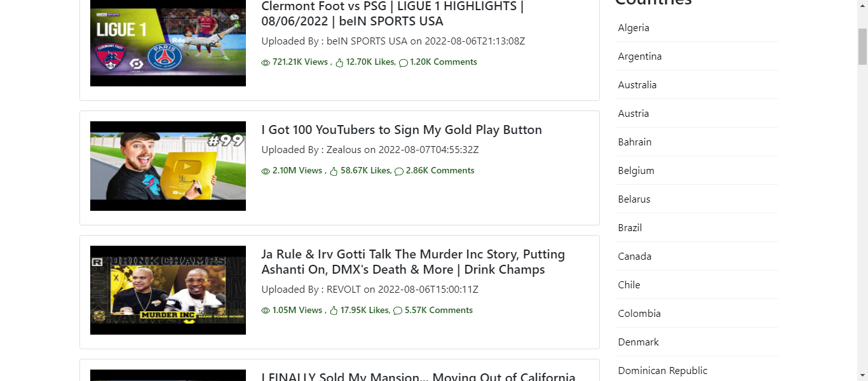Image resolution: width=868 pixels, height=381 pixels.
Task: Click the '2.10M Views' count
Action: click(x=297, y=171)
